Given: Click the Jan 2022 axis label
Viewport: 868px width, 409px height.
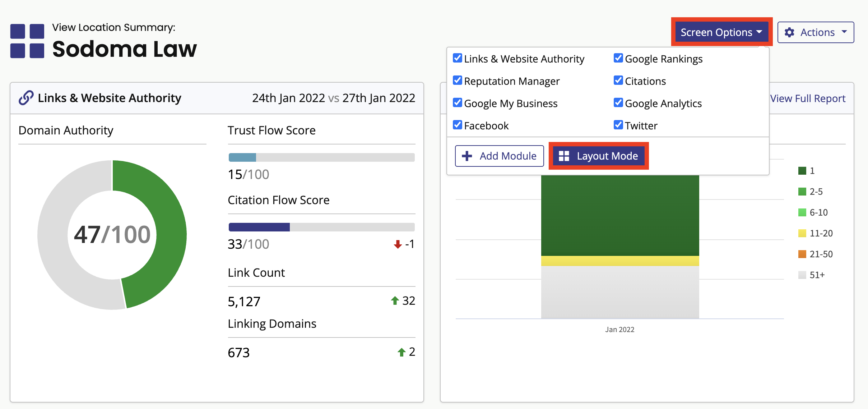Looking at the screenshot, I should pos(620,330).
